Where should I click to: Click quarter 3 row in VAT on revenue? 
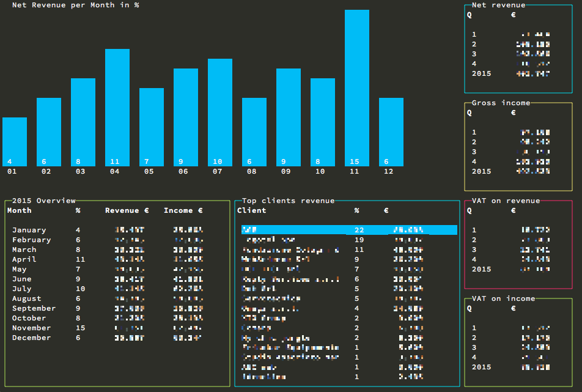click(510, 250)
